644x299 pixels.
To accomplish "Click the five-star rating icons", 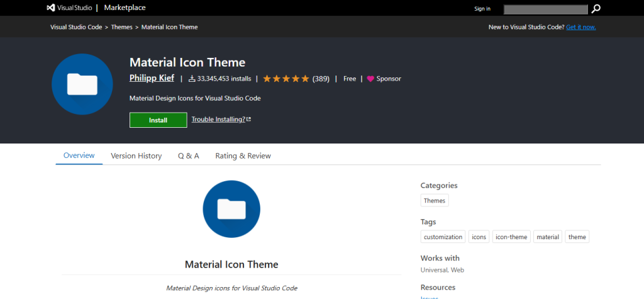I will 286,79.
